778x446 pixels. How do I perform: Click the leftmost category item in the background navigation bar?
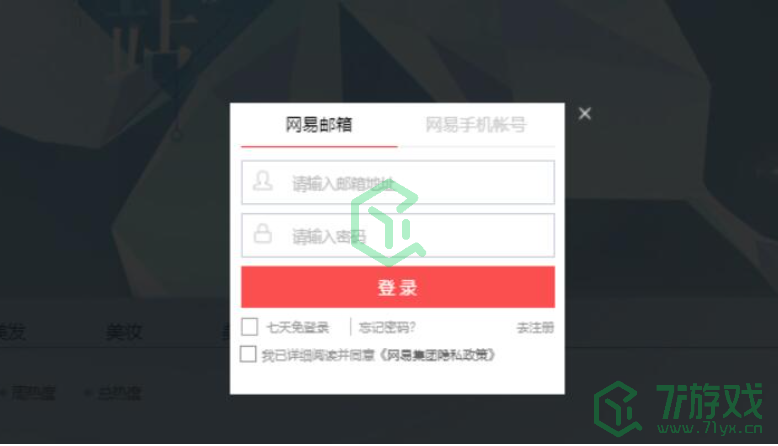[x=12, y=331]
